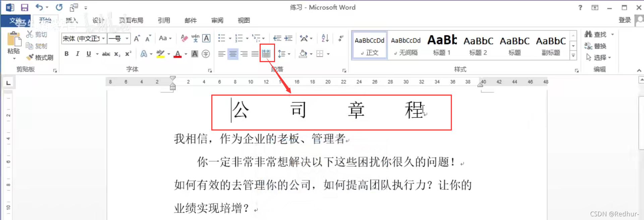Image resolution: width=644 pixels, height=220 pixels.
Task: Increase font size with the grow font icon
Action: coord(137,38)
